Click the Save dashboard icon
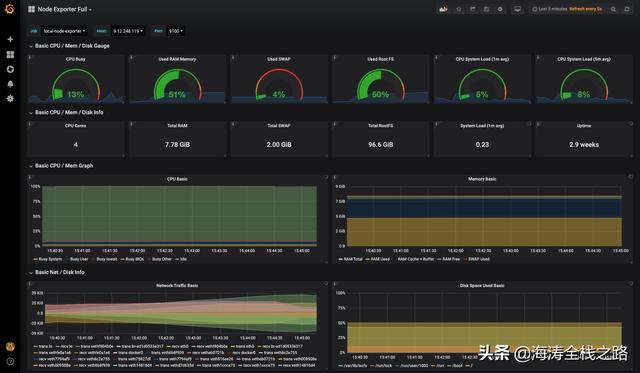This screenshot has height=373, width=640. [x=486, y=9]
